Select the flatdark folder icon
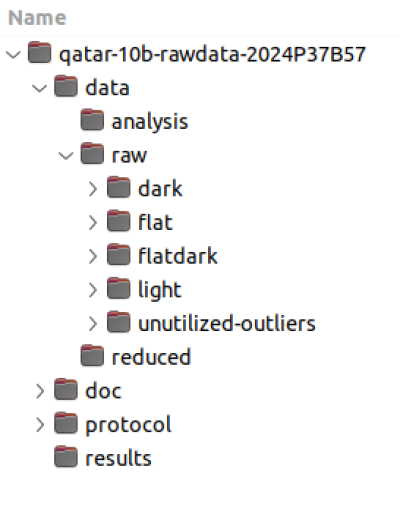Screen dimensions: 400x520 [x=119, y=254]
